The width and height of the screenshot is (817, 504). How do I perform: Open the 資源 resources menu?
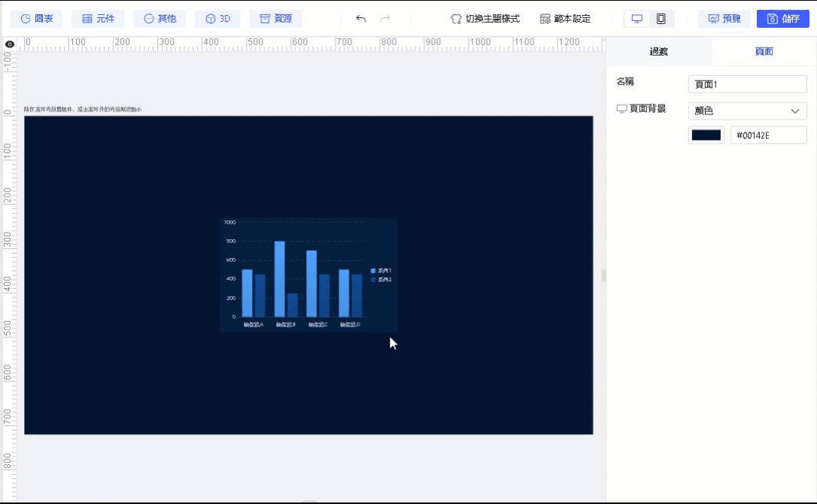click(x=275, y=19)
